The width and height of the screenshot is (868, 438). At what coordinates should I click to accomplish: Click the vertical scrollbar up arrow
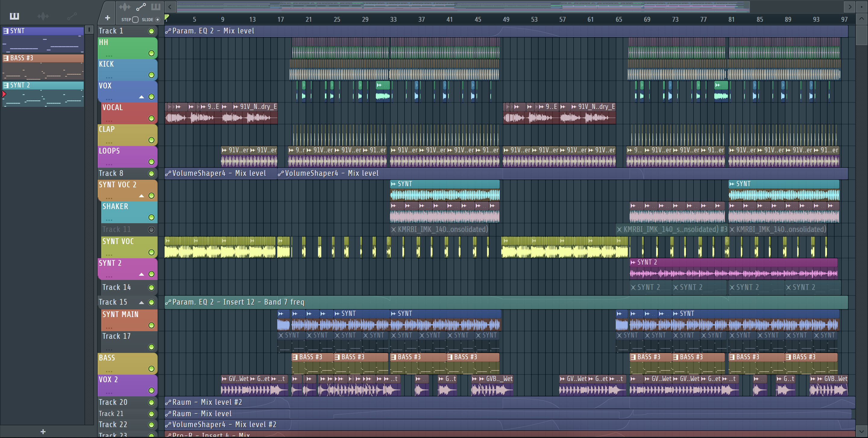[861, 18]
